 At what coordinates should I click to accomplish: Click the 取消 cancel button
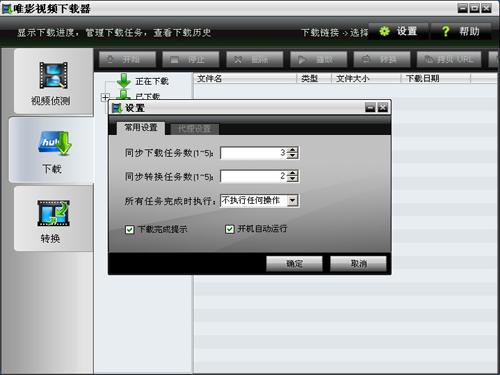pyautogui.click(x=358, y=264)
